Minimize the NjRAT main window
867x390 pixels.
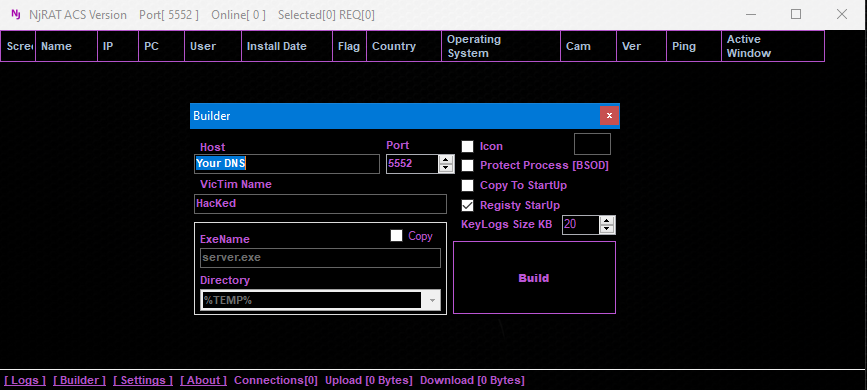[750, 14]
